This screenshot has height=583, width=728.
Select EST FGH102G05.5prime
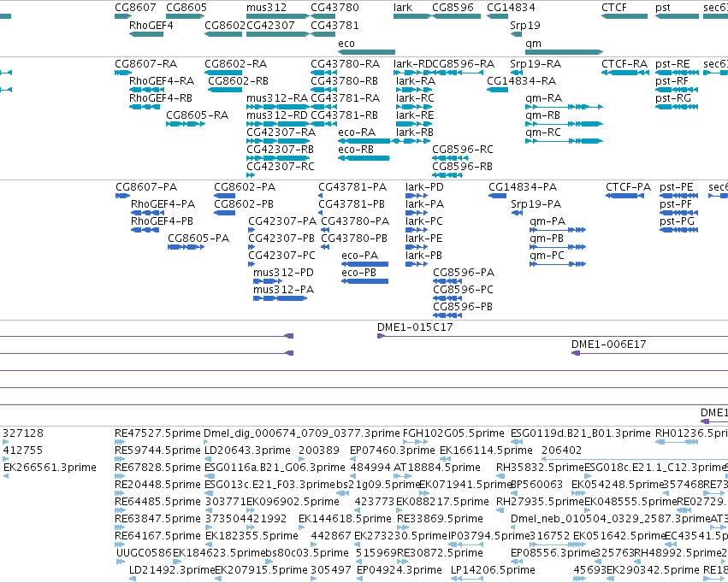point(453,433)
